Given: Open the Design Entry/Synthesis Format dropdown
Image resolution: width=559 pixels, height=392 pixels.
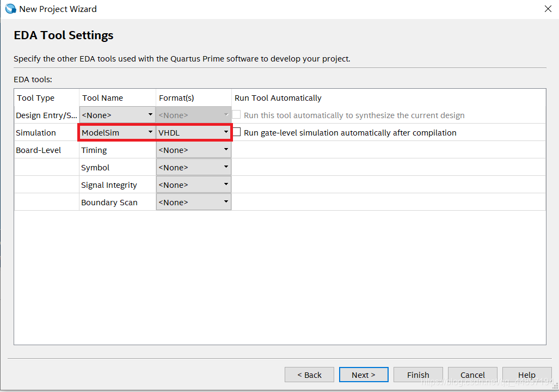Looking at the screenshot, I should pos(194,115).
